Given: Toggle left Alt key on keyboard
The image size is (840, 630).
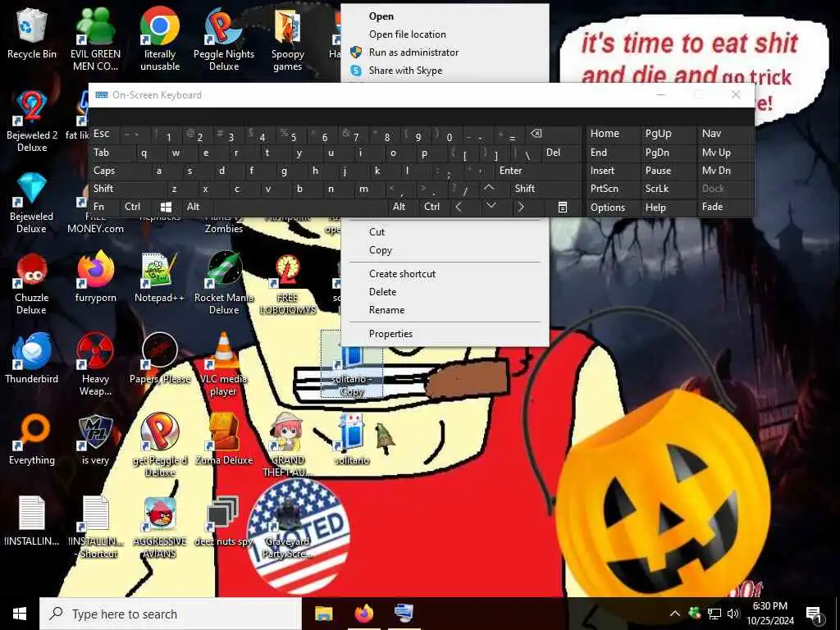Looking at the screenshot, I should coord(198,207).
